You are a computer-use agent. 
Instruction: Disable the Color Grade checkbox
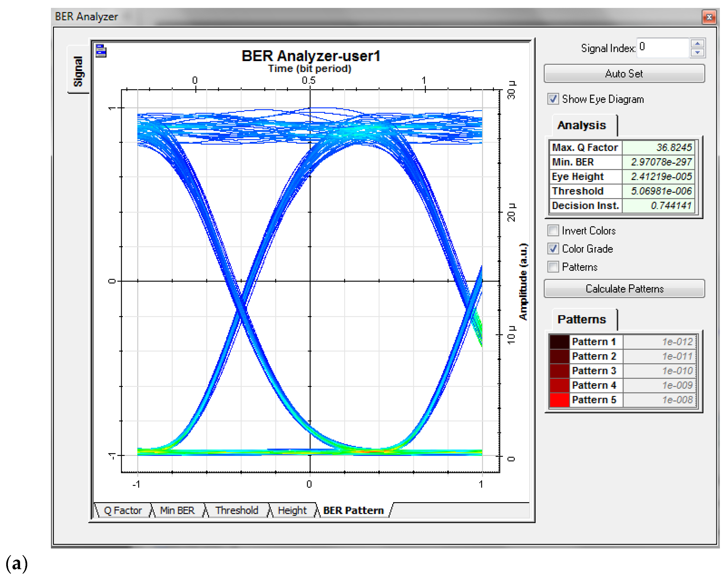553,249
